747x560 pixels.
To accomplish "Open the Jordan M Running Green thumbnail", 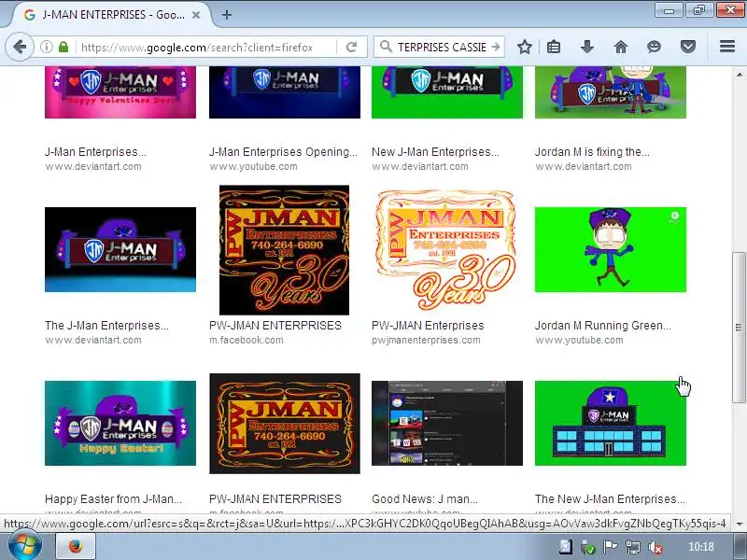I will click(x=611, y=249).
